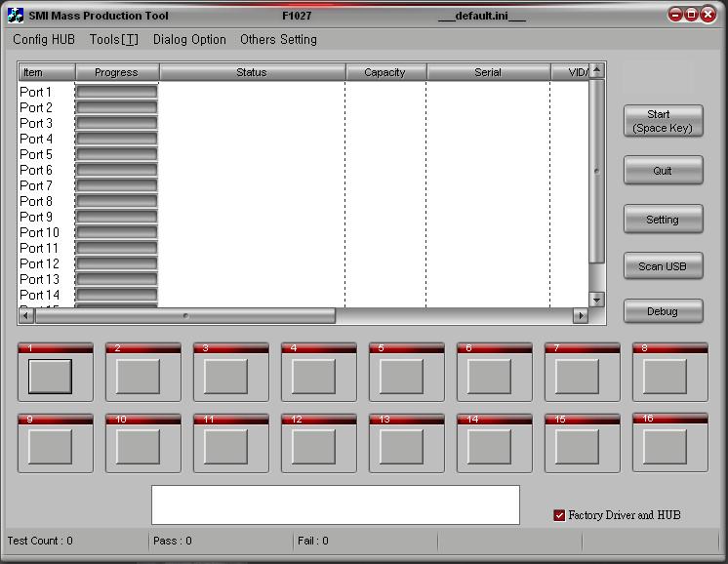Open the Dialog Option menu
728x564 pixels.
coord(189,39)
